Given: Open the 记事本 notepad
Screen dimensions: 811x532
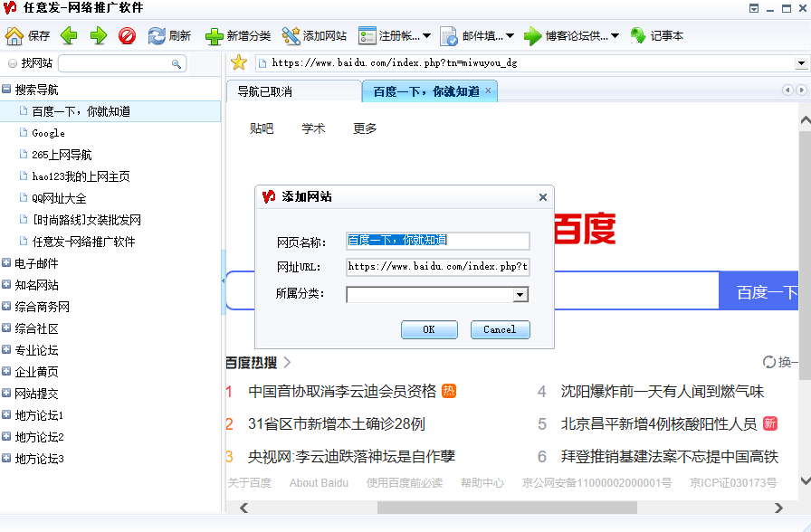Looking at the screenshot, I should point(657,35).
